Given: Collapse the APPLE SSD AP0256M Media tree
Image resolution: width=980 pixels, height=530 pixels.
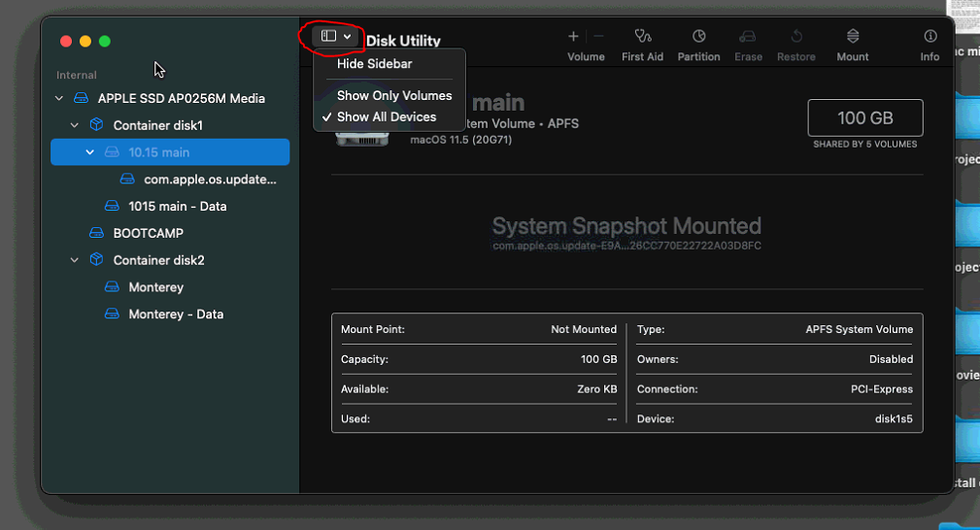Looking at the screenshot, I should [59, 99].
